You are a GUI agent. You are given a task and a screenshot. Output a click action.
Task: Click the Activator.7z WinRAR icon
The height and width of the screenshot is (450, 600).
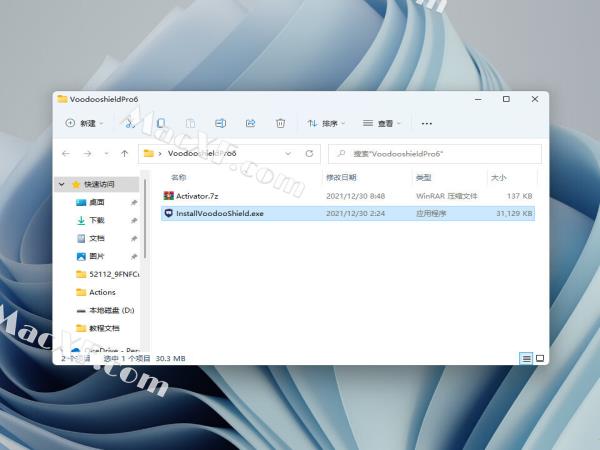pos(168,196)
